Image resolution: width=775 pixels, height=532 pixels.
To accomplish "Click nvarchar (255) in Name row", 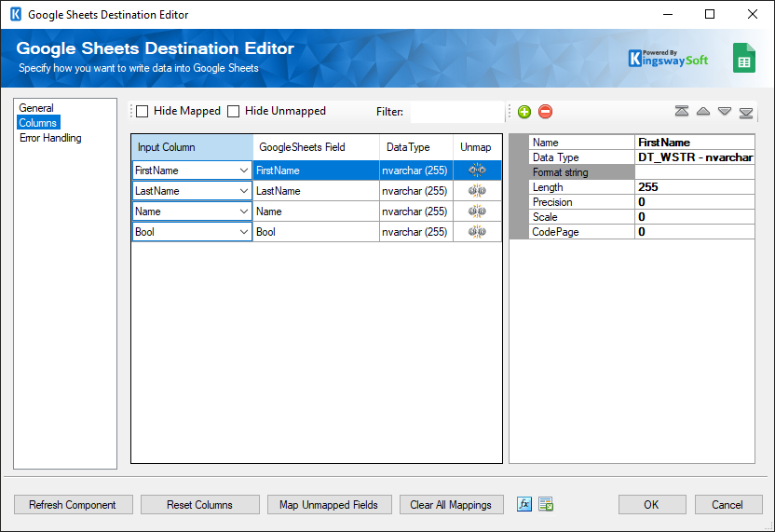I will pyautogui.click(x=416, y=211).
